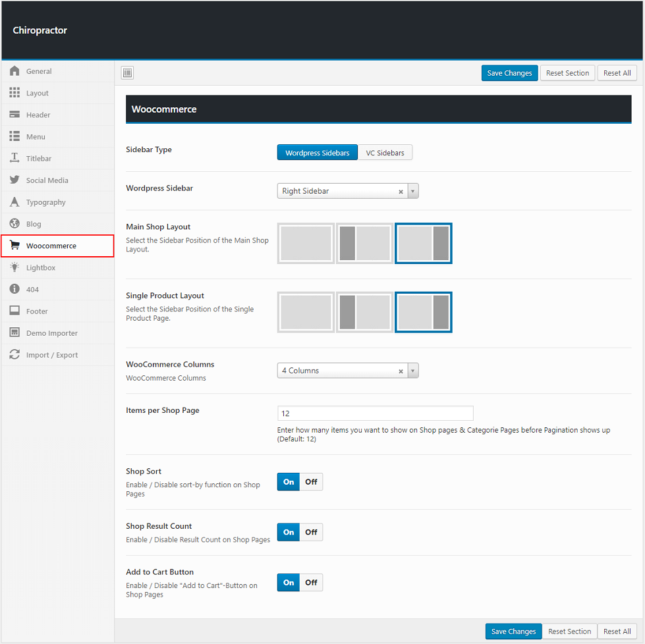
Task: Turn off the Shop Sort toggle
Action: click(x=311, y=482)
